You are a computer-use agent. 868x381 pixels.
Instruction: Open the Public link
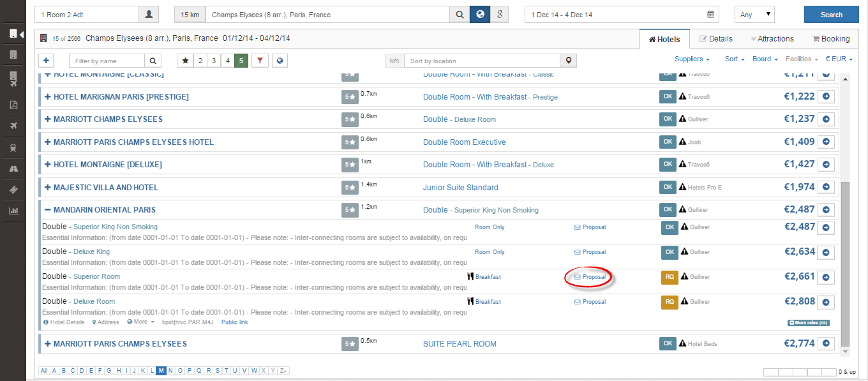(x=234, y=322)
